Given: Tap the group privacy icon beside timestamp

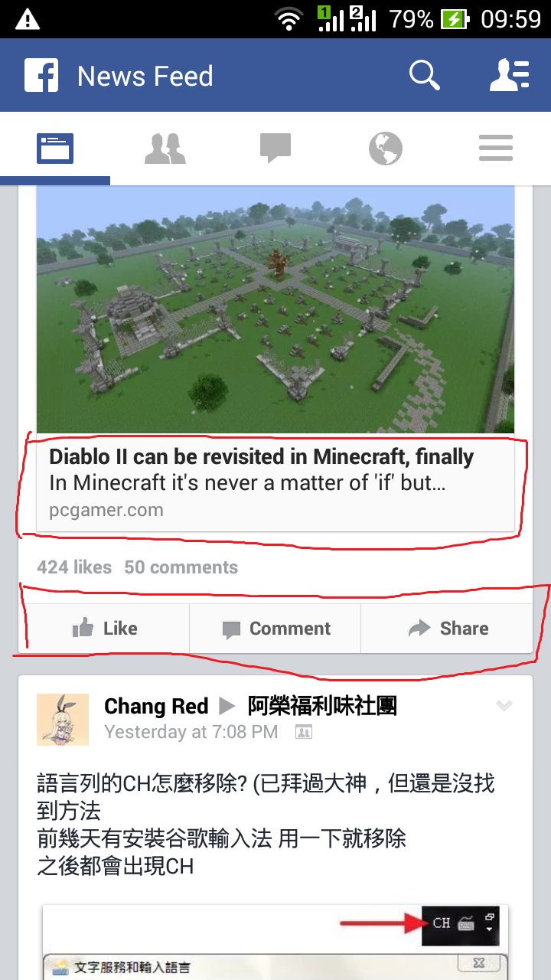Looking at the screenshot, I should click(303, 732).
